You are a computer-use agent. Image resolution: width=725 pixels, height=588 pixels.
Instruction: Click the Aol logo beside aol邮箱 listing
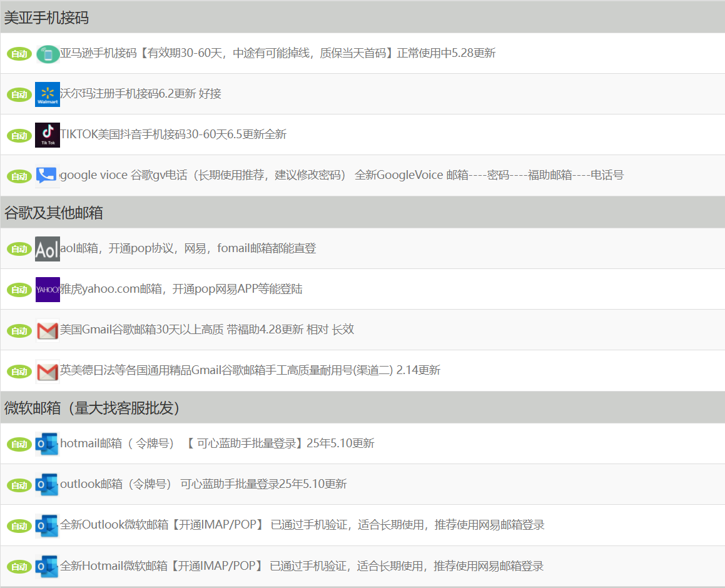click(48, 248)
